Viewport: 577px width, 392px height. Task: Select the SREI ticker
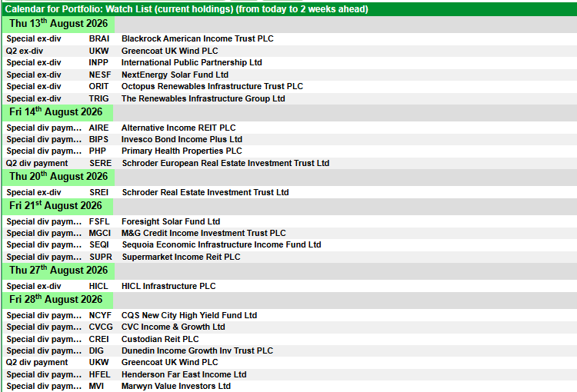(x=99, y=193)
